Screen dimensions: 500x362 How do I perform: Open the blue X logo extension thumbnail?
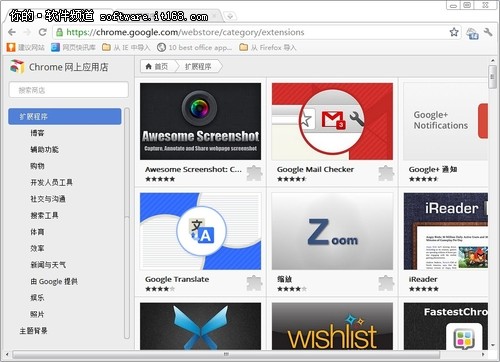click(200, 326)
